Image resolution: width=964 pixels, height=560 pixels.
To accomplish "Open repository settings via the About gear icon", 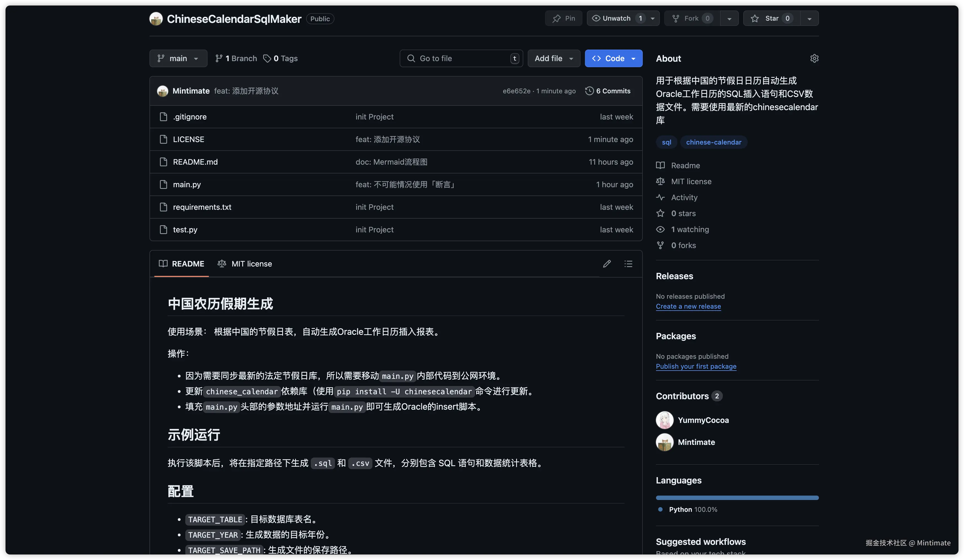I will coord(814,58).
